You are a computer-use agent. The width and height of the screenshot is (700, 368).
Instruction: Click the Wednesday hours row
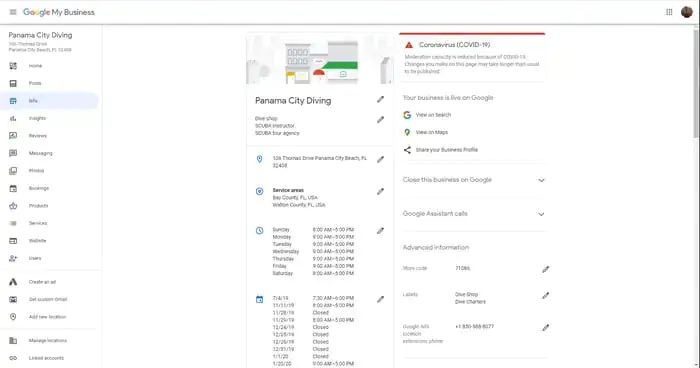pos(313,251)
